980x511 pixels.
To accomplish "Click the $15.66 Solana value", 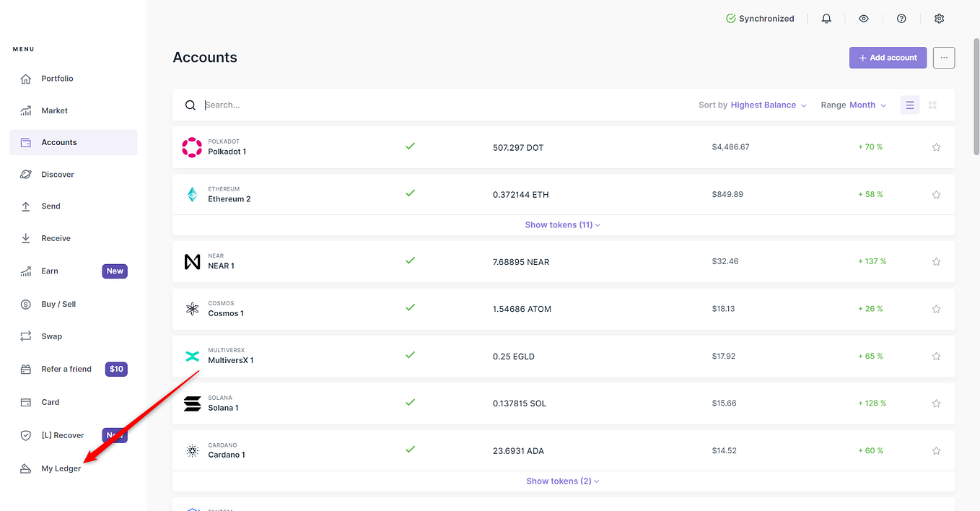I will click(x=724, y=403).
